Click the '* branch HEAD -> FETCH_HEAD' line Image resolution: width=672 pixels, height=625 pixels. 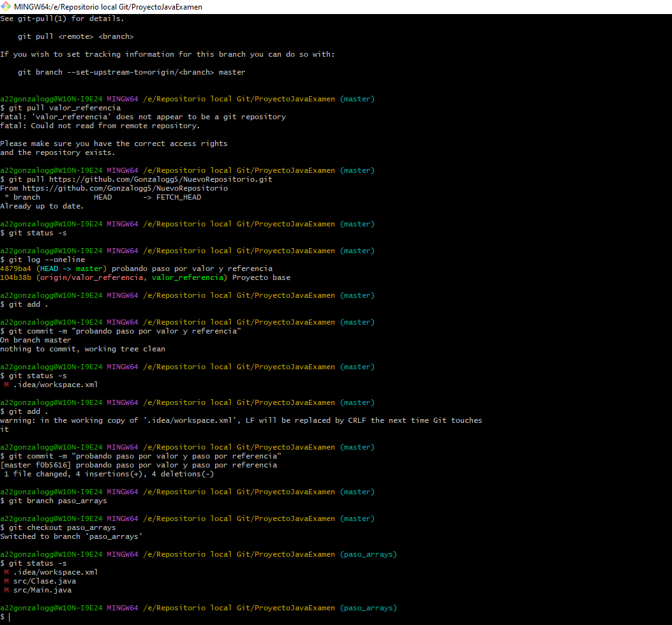[x=103, y=198]
